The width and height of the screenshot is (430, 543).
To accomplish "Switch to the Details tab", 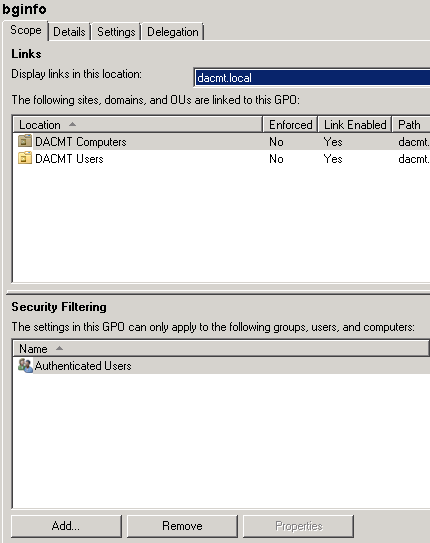I will coord(69,32).
